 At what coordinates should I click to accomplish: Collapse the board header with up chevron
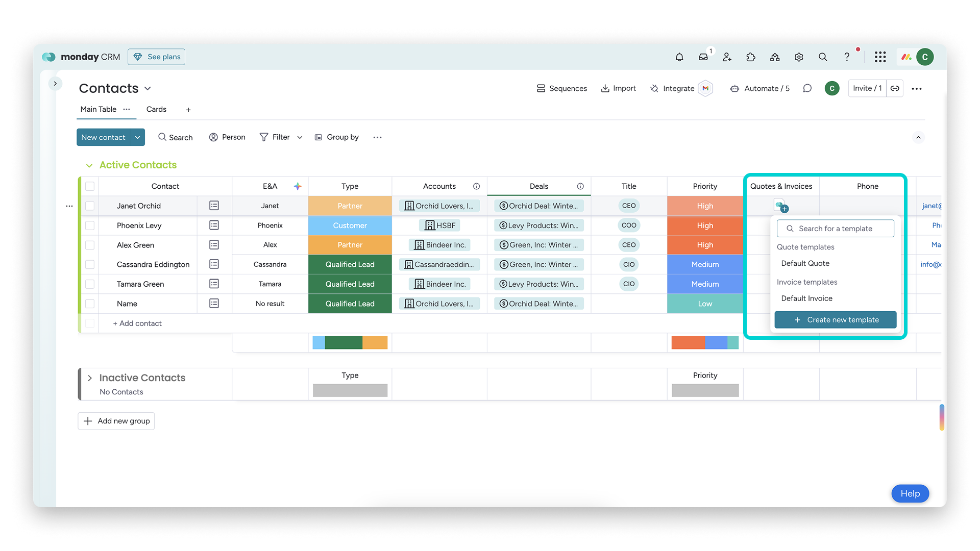click(918, 137)
